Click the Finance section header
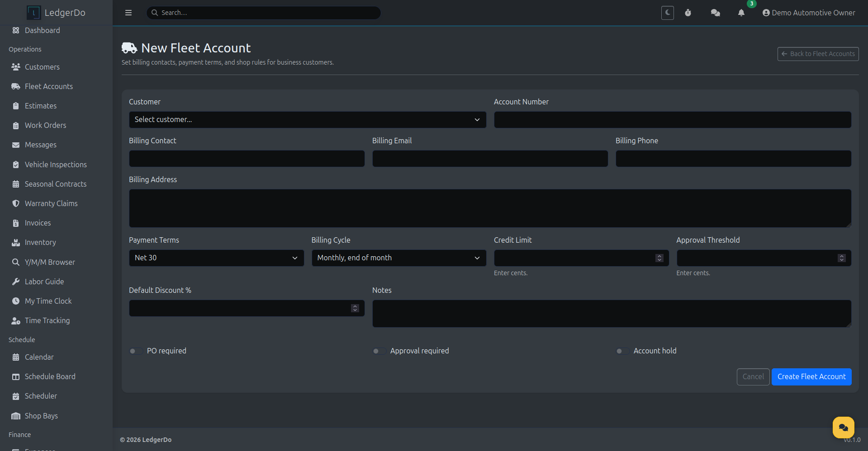The width and height of the screenshot is (868, 451). click(x=19, y=435)
